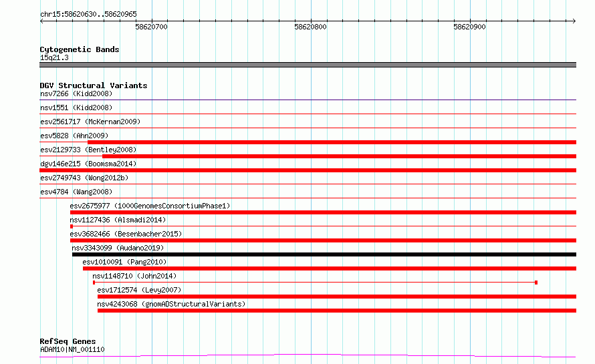The width and height of the screenshot is (595, 364).
Task: Click the red bar of esv1712574
Action: 337,297
